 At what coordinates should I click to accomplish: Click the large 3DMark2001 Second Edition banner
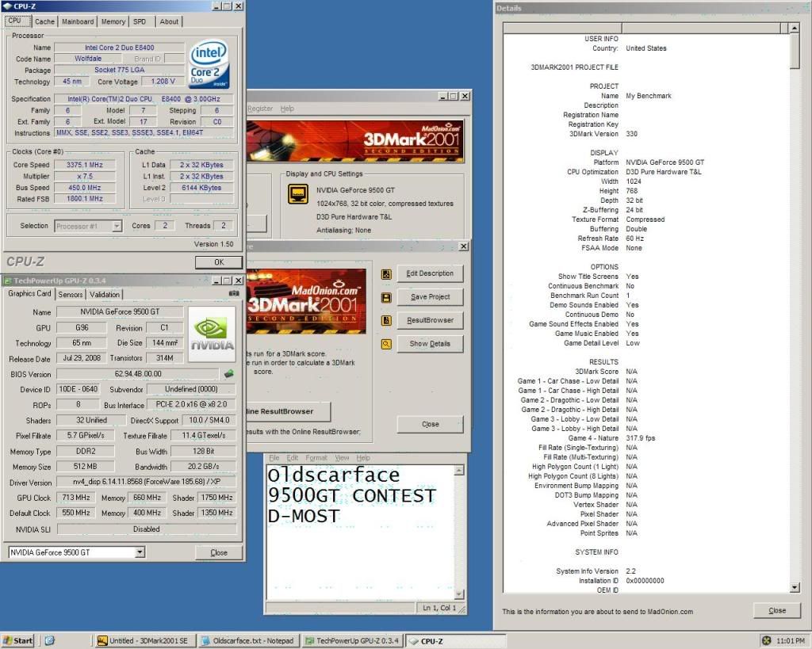point(355,141)
